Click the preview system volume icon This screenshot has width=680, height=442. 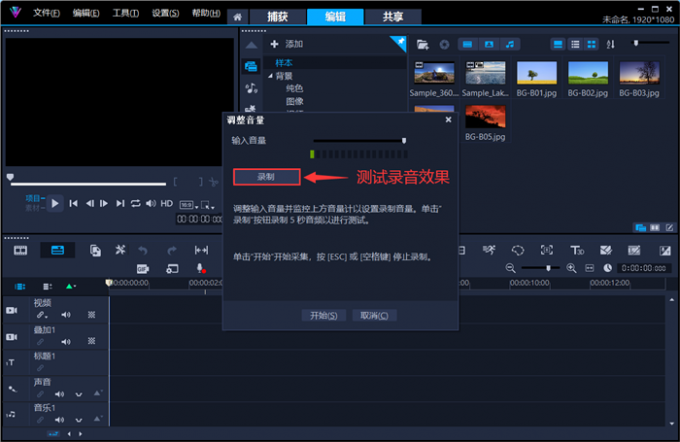point(150,203)
